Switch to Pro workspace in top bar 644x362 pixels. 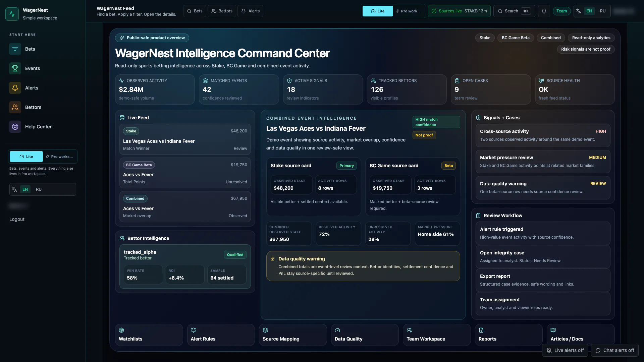[x=408, y=11]
